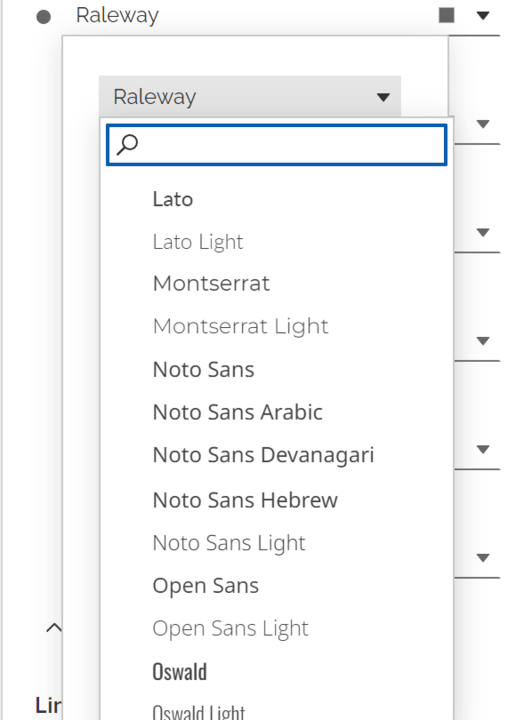Select Noto Sans Arabic
This screenshot has height=720, width=532.
pos(237,412)
